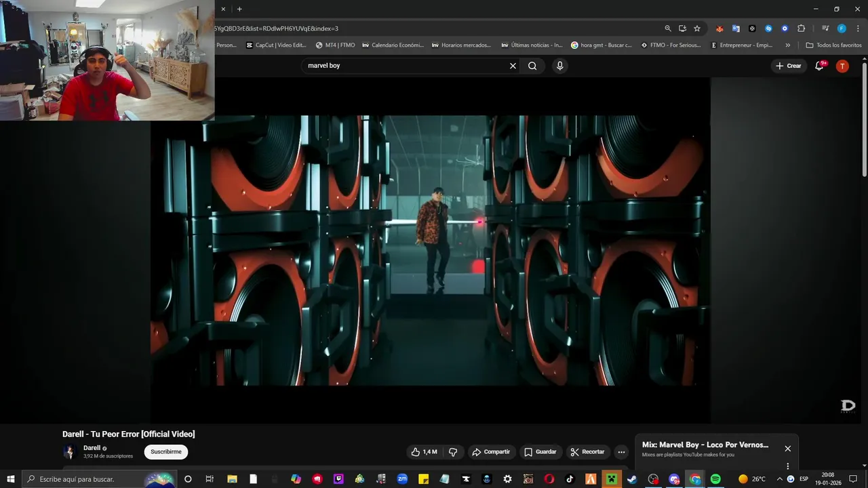Viewport: 868px width, 488px height.
Task: Open the CapCut | Video Edit bookmark
Action: pyautogui.click(x=276, y=45)
